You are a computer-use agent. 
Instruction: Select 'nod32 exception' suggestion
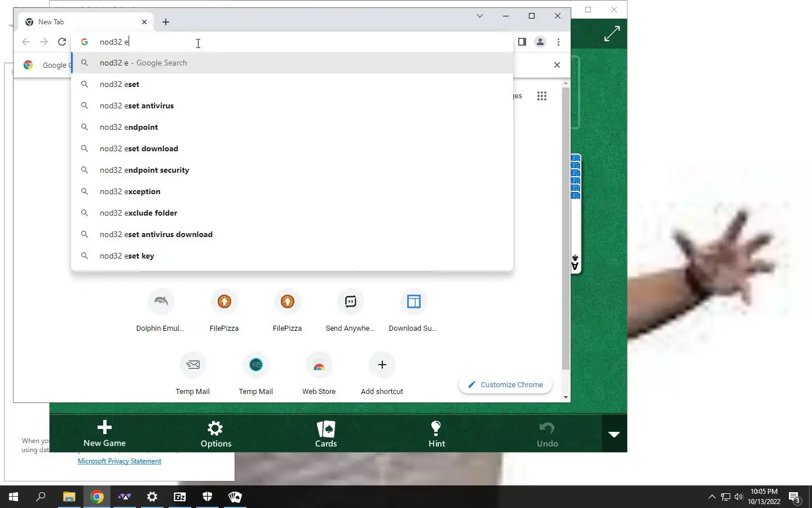[292, 191]
